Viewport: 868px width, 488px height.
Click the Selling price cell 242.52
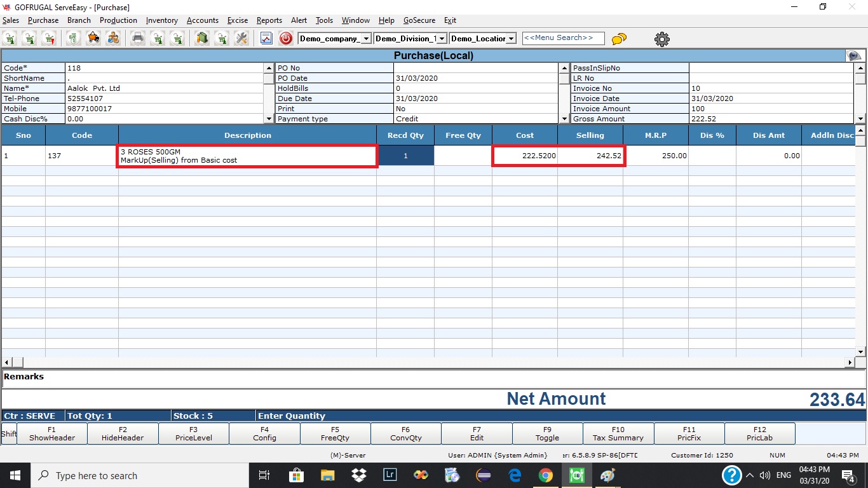[590, 156]
